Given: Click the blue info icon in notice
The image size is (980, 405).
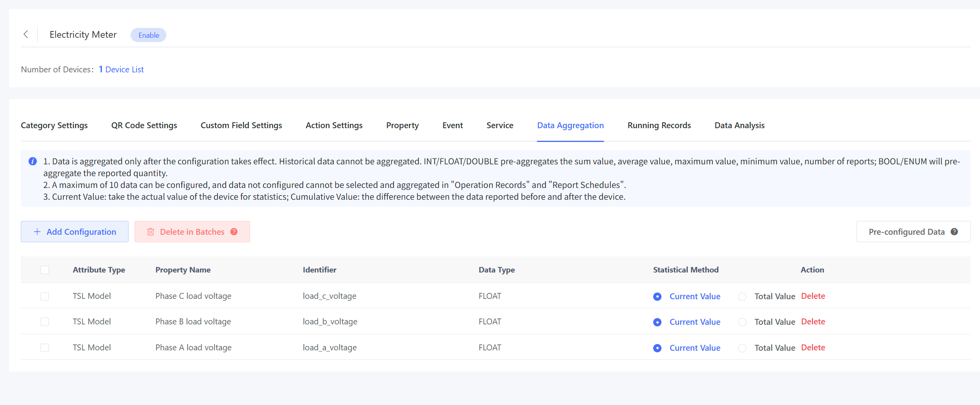Looking at the screenshot, I should coord(33,162).
